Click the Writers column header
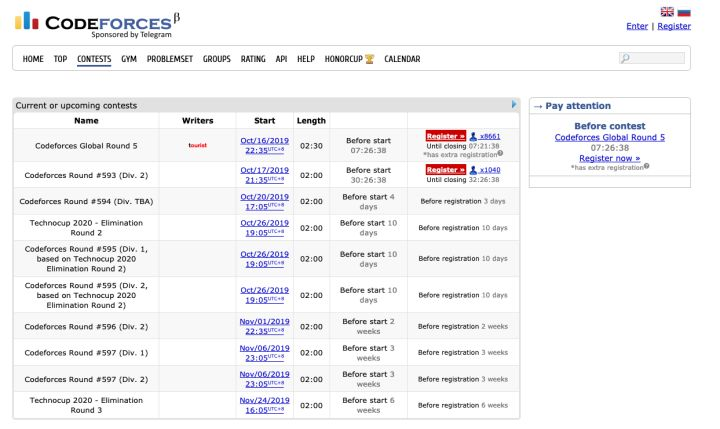The image size is (720, 429). [197, 120]
